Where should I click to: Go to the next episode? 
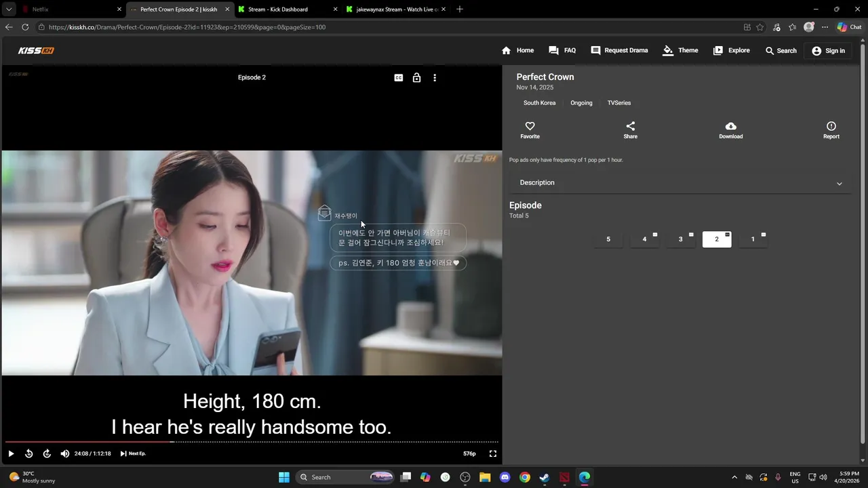coord(133,453)
